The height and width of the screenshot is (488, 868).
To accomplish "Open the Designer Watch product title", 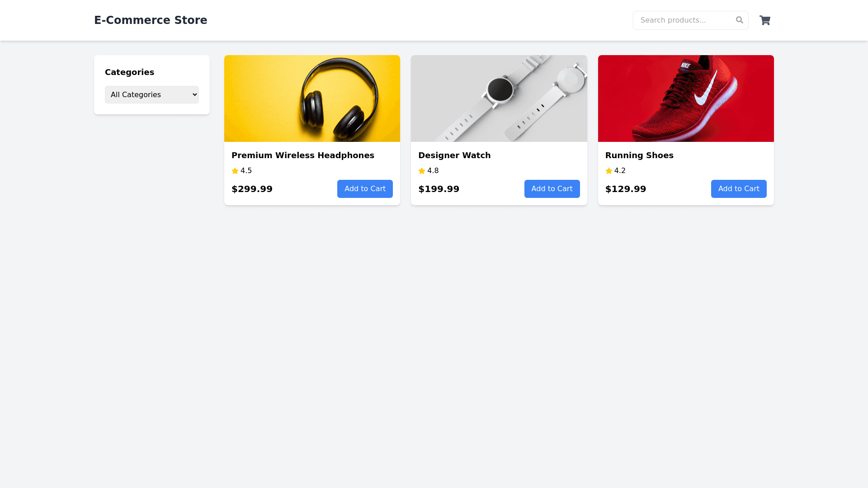I will click(x=454, y=155).
